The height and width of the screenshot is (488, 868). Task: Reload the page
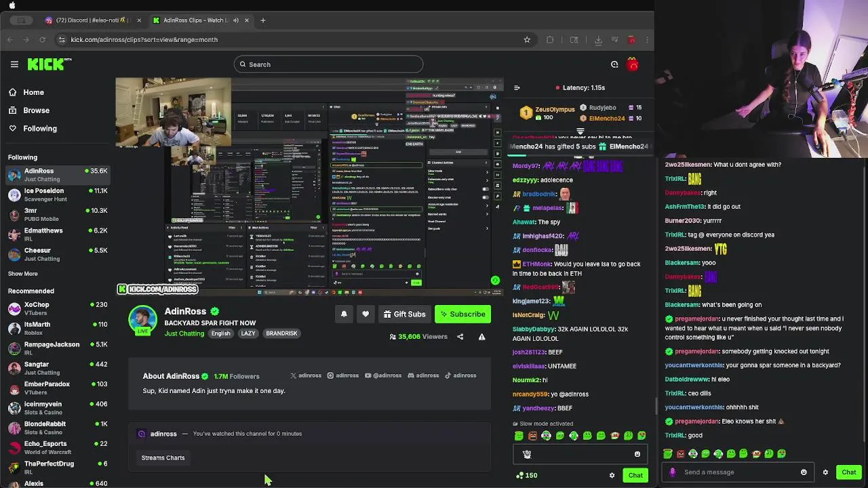click(x=43, y=39)
